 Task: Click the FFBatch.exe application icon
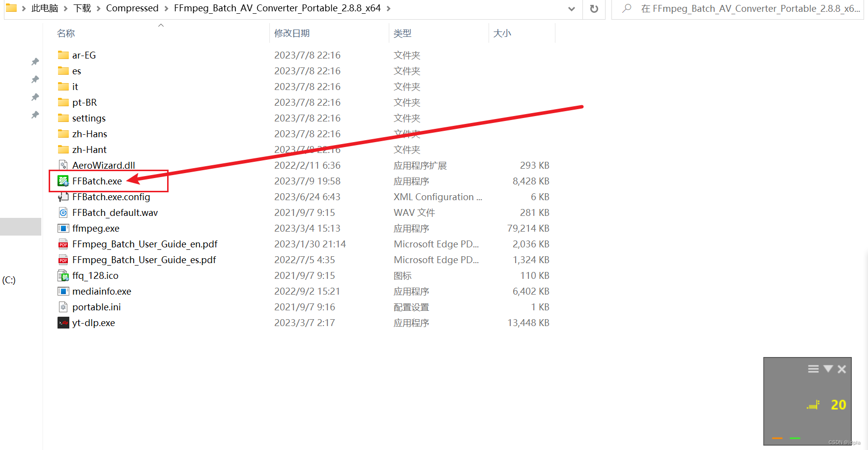[x=63, y=181]
